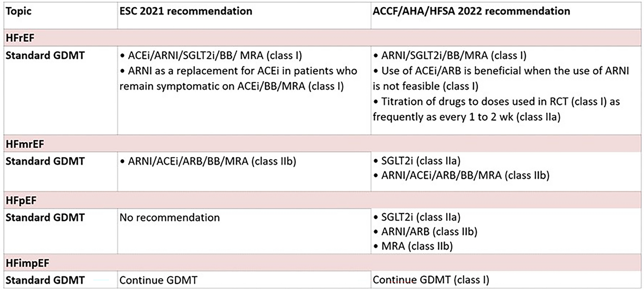Select the MRA (class IIb) bullet
Screen dimensions: 644x290
pyautogui.click(x=417, y=246)
